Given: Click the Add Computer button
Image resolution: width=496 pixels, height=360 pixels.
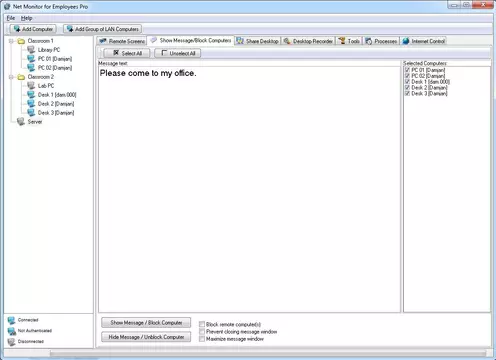Looking at the screenshot, I should [x=33, y=29].
